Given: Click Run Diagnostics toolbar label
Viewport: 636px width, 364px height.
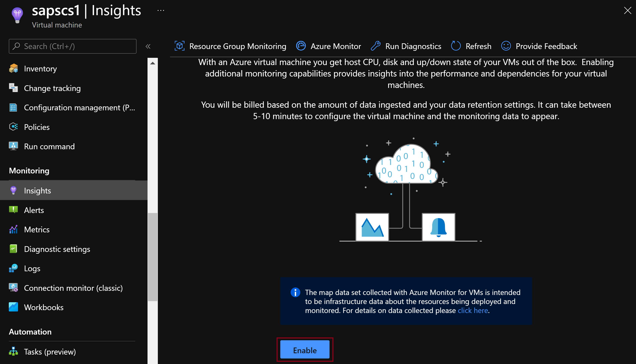Looking at the screenshot, I should click(x=413, y=46).
